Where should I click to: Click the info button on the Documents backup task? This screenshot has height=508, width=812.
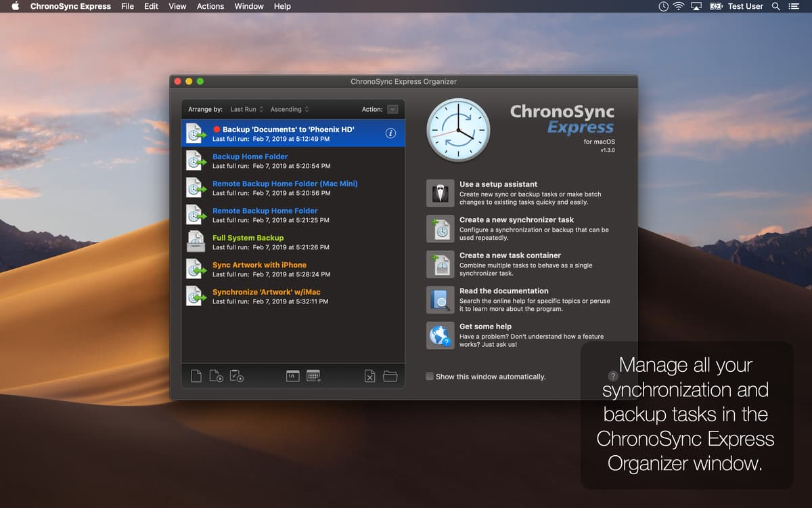pos(390,133)
